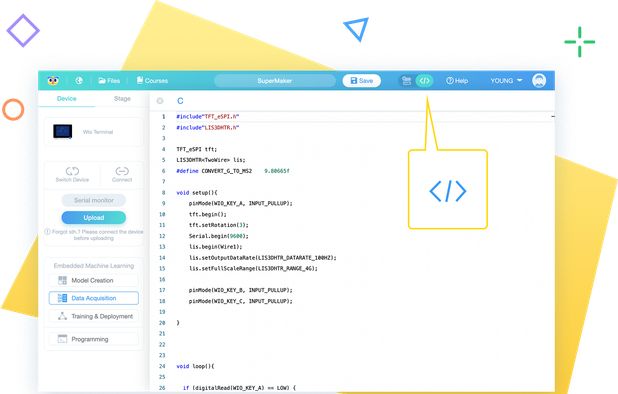
Task: Click the Model Creation grid icon
Action: (62, 281)
